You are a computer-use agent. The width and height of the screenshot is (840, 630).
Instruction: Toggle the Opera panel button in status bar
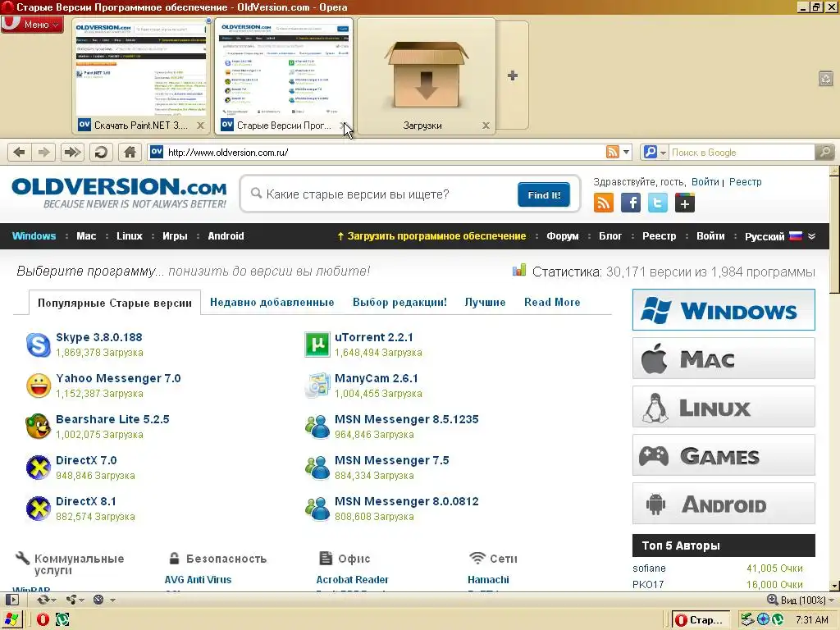(11, 600)
